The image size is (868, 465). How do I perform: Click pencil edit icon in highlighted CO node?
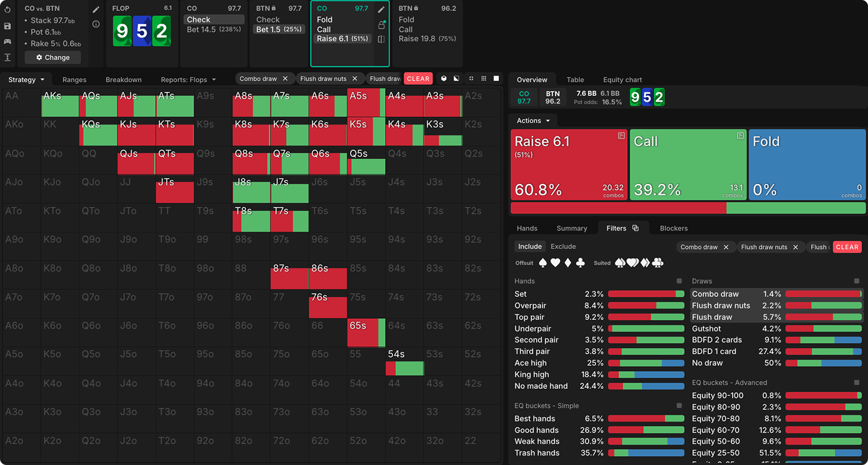(x=381, y=10)
